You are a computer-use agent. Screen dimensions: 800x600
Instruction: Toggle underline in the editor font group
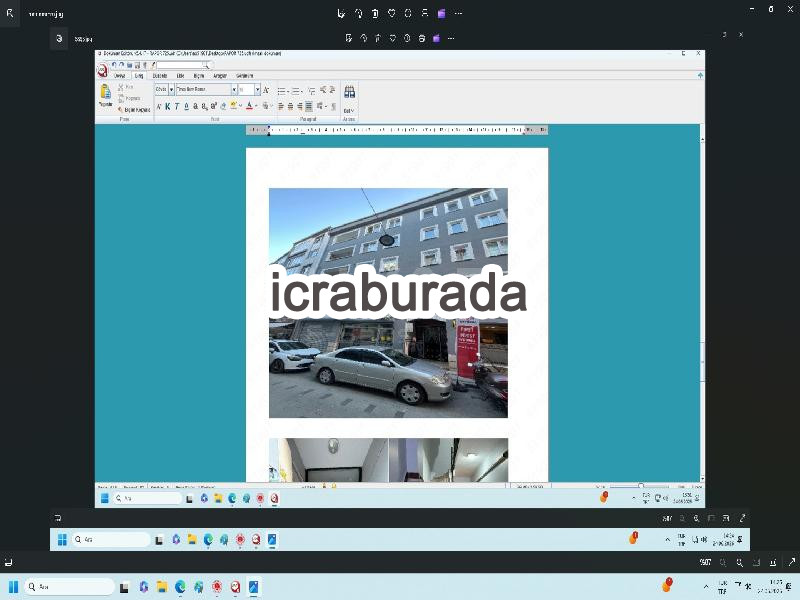(x=186, y=106)
